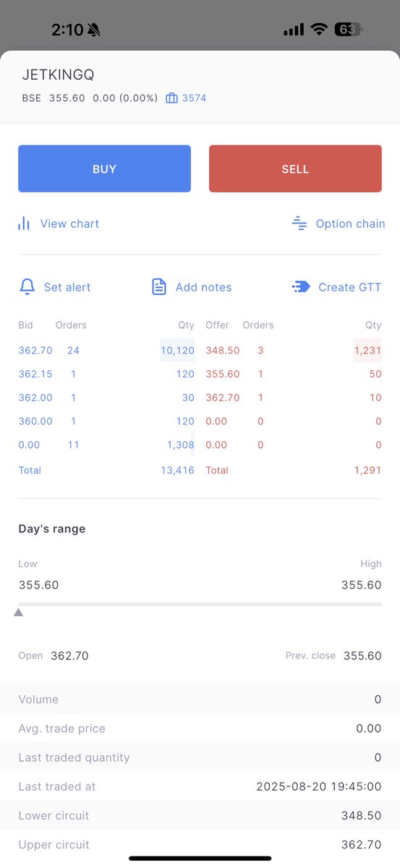Tap the home indicator bar
Viewport: 400px width, 868px height.
(200, 858)
